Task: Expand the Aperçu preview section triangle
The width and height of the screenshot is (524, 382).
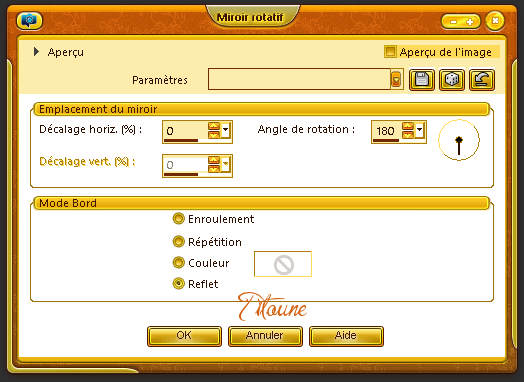Action: tap(36, 52)
